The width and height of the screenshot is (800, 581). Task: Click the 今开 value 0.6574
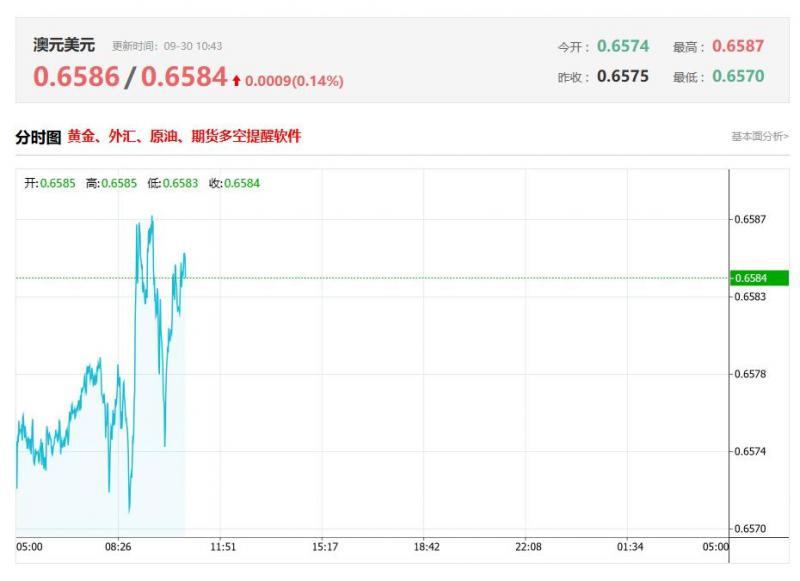[623, 46]
